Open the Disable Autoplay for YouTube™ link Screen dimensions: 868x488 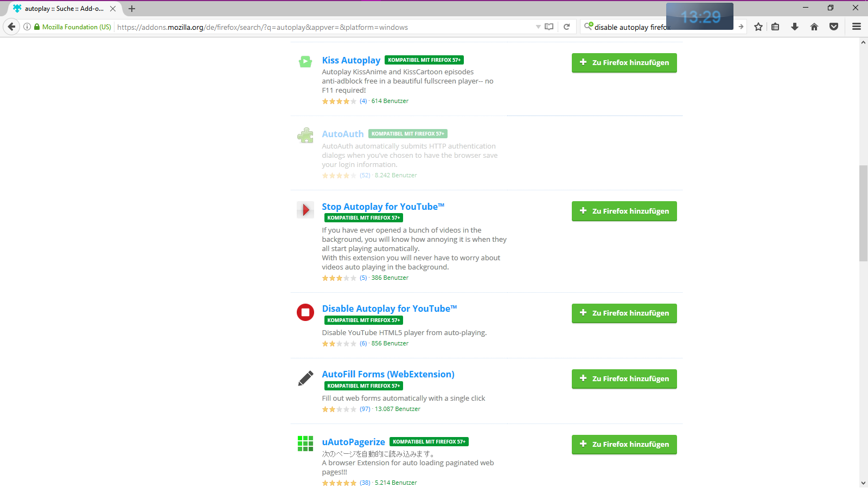[x=390, y=309]
